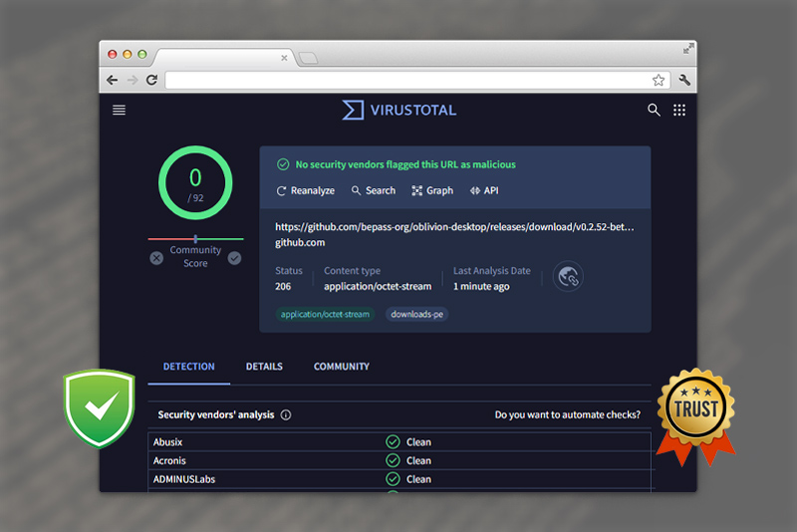Open browser wrench settings menu

(684, 80)
